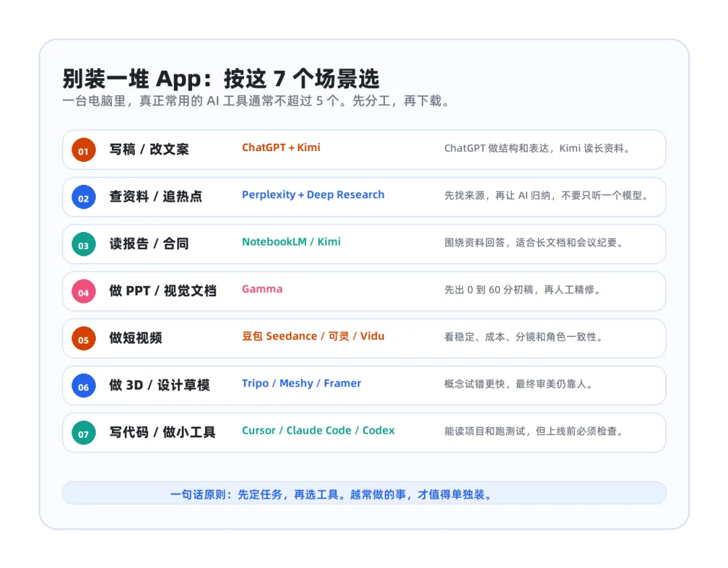The image size is (728, 568).
Task: Click the orange 01 number badge
Action: (84, 150)
